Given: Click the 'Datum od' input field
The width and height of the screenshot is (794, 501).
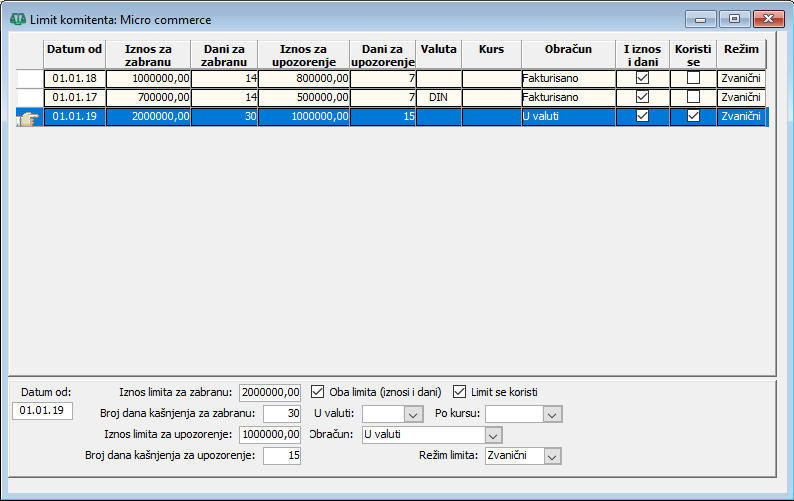Looking at the screenshot, I should pos(42,411).
